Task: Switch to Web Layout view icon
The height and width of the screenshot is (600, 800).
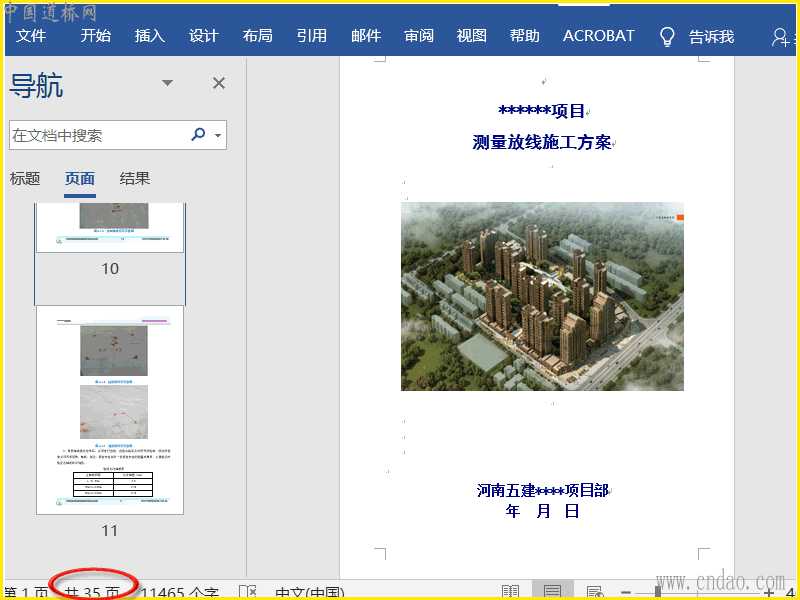Action: pyautogui.click(x=594, y=593)
